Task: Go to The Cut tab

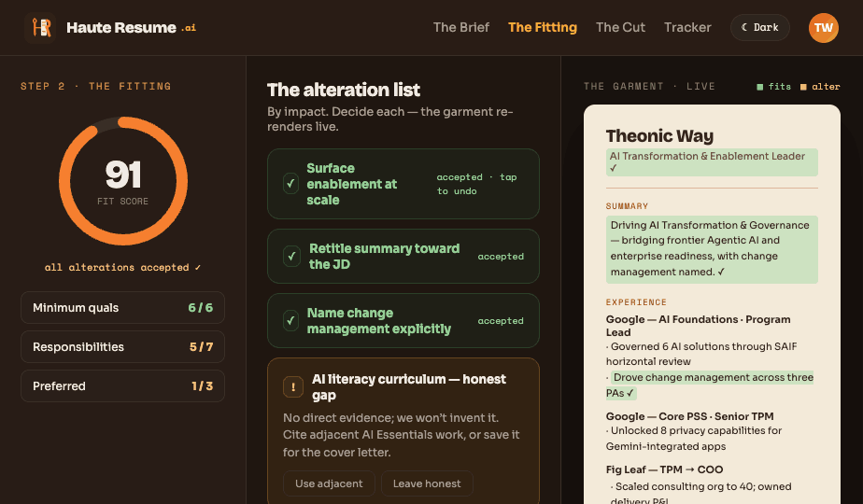Action: (620, 27)
